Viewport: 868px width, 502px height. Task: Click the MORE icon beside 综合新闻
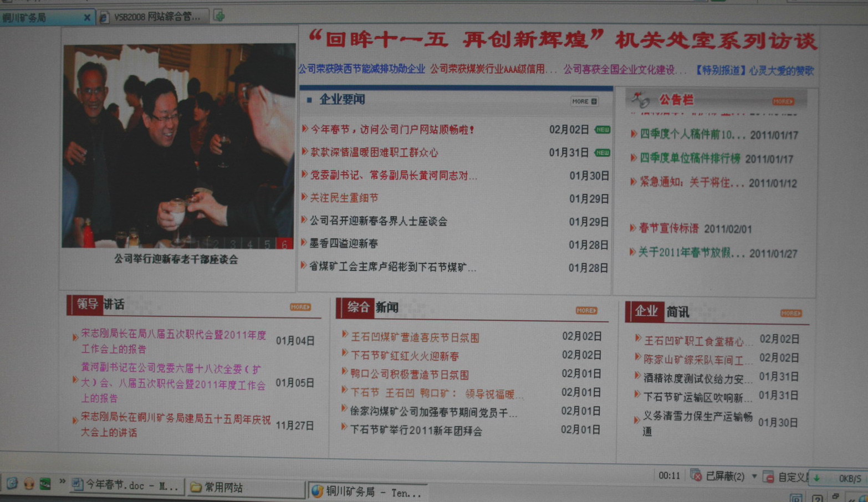[x=586, y=311]
